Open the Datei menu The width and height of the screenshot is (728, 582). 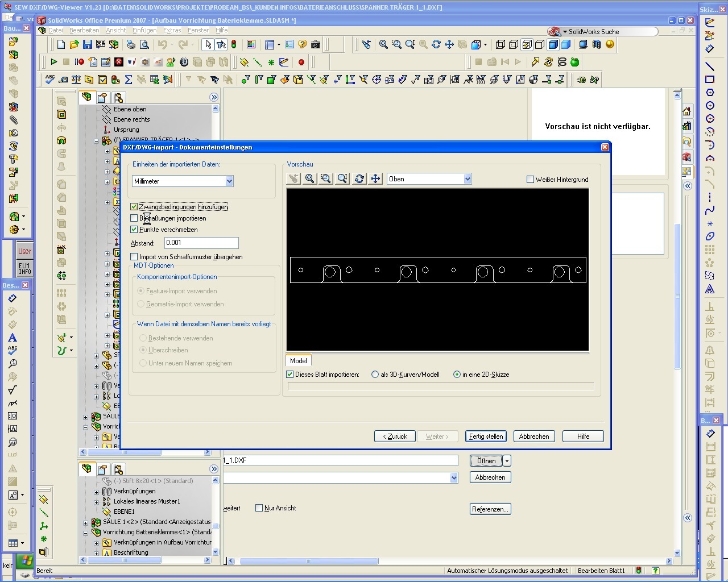[x=56, y=30]
